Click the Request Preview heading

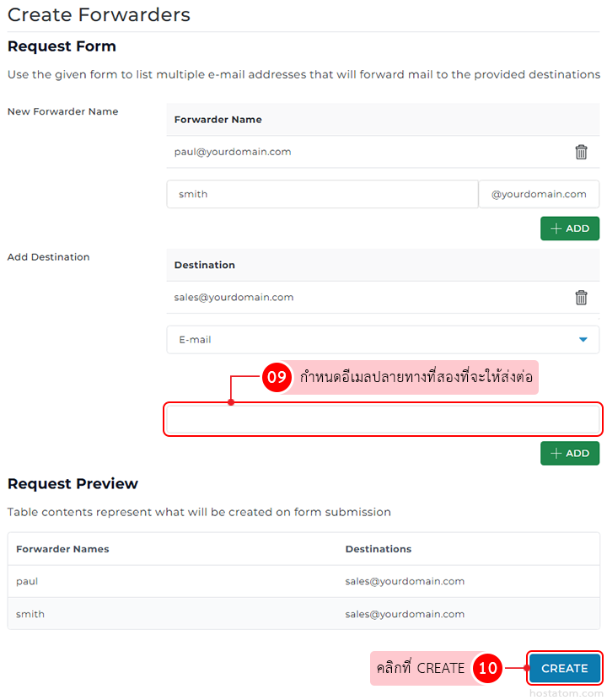pos(73,484)
